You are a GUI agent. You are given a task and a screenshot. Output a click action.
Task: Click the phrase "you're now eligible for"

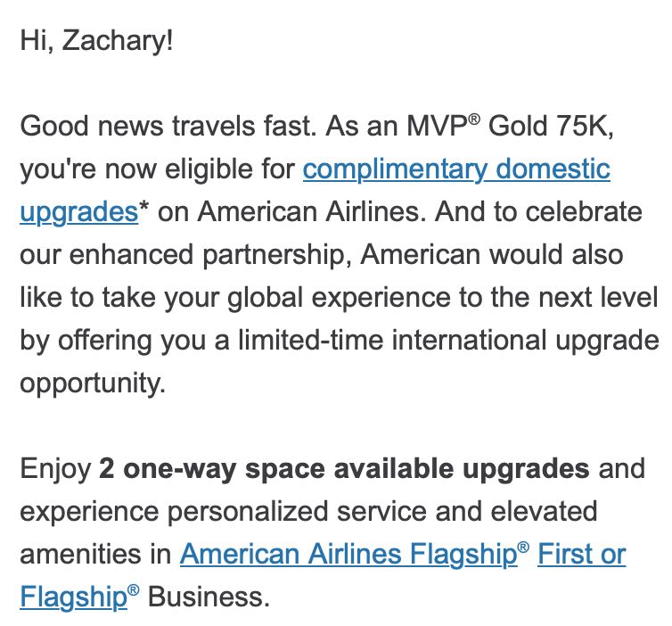tap(157, 169)
